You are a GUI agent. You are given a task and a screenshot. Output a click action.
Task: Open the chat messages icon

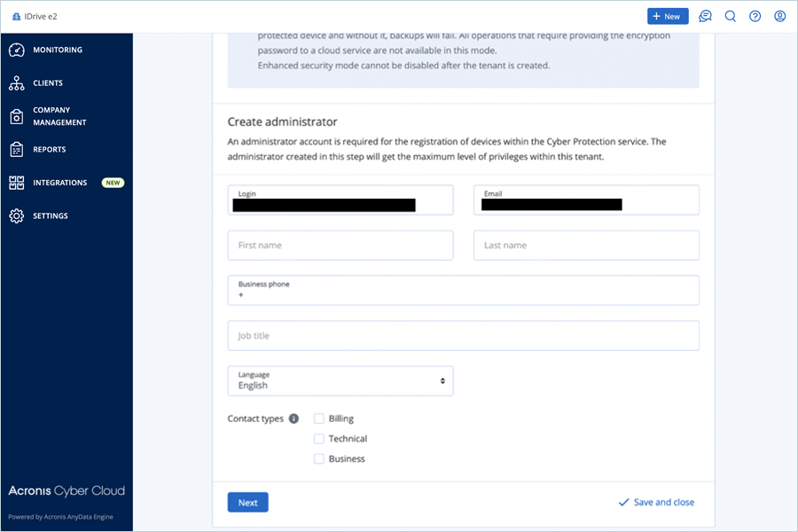click(x=705, y=16)
